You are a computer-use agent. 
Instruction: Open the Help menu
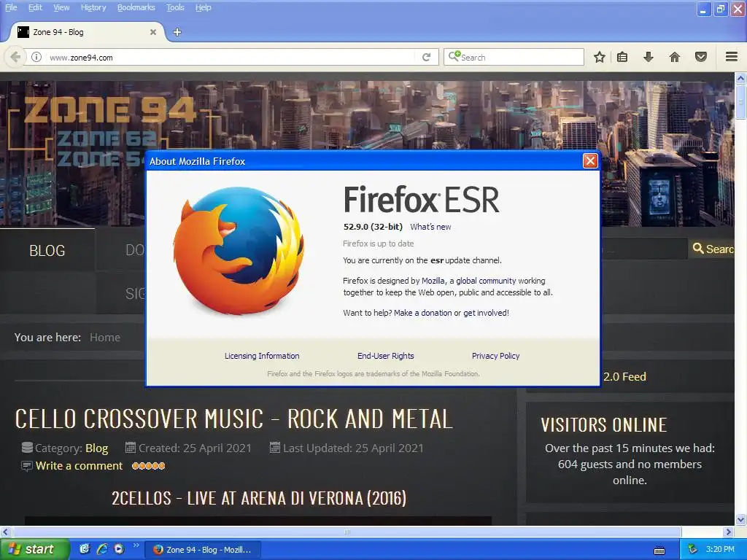coord(204,7)
